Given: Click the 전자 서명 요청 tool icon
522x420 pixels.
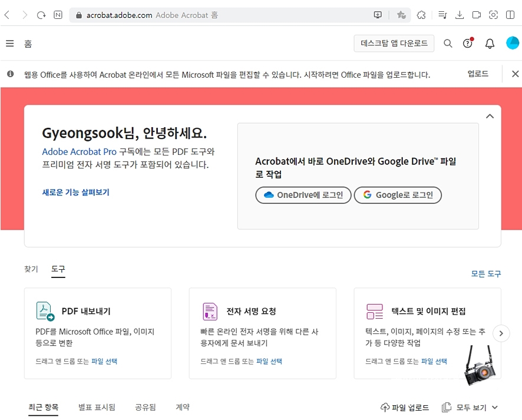Looking at the screenshot, I should pos(210,312).
